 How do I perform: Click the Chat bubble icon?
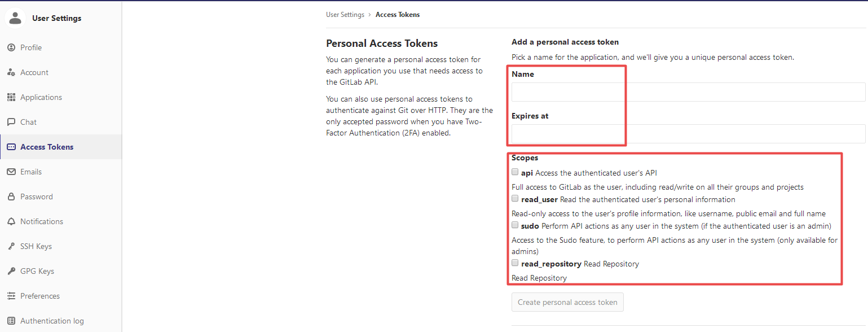[x=11, y=122]
